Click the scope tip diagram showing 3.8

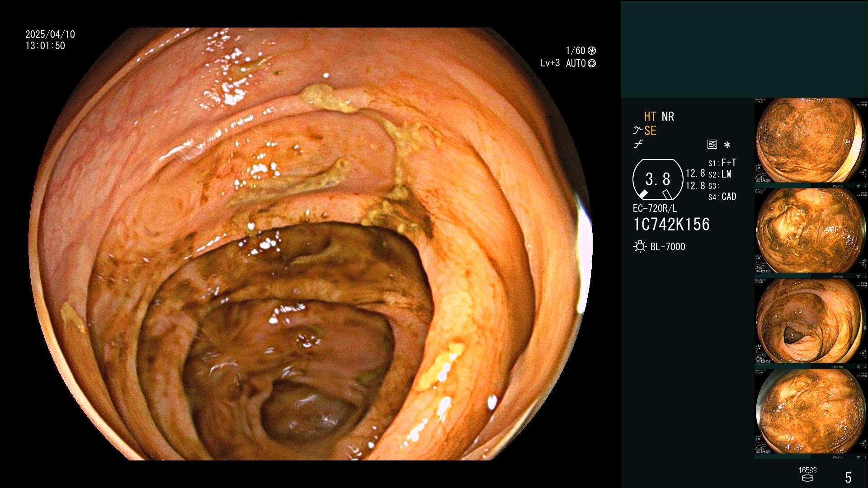pos(657,179)
